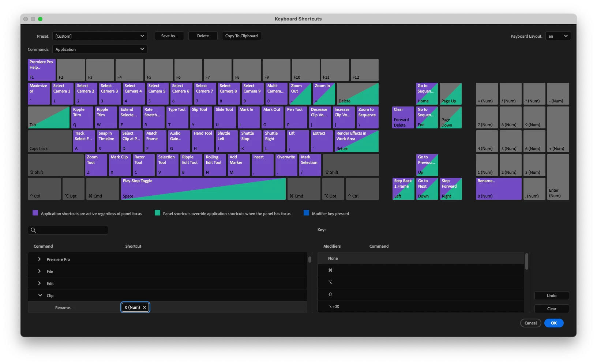Click the Mark Out O key
597x364 pixels.
point(273,117)
